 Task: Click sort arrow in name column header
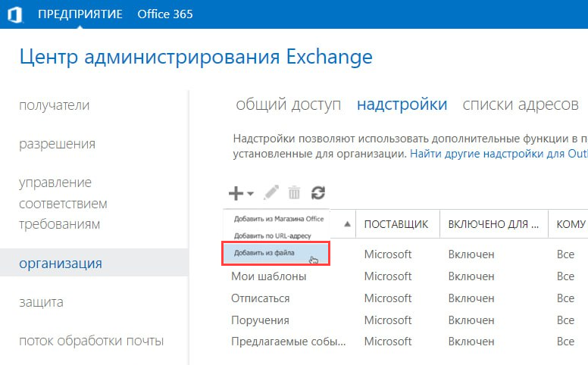tap(348, 224)
